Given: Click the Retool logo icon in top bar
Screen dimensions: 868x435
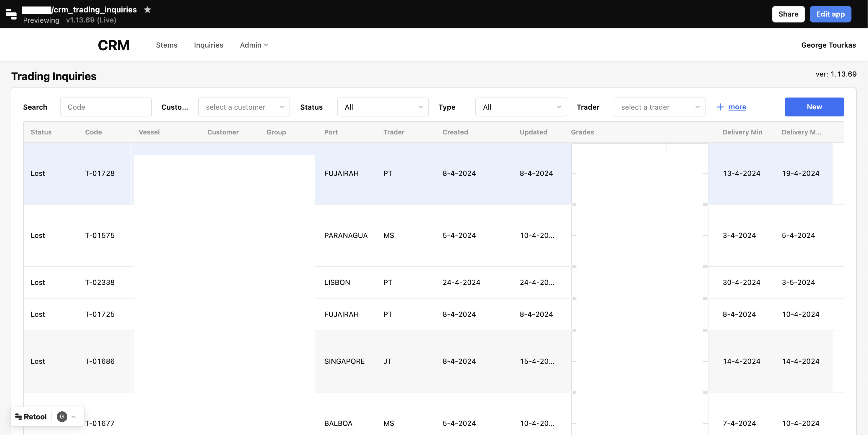Looking at the screenshot, I should [x=11, y=14].
